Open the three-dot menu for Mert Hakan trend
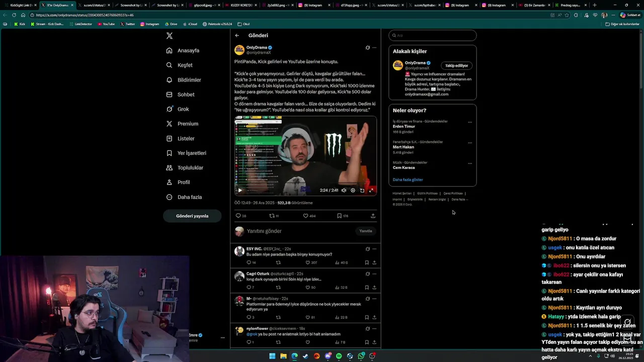The width and height of the screenshot is (644, 362). pyautogui.click(x=470, y=143)
